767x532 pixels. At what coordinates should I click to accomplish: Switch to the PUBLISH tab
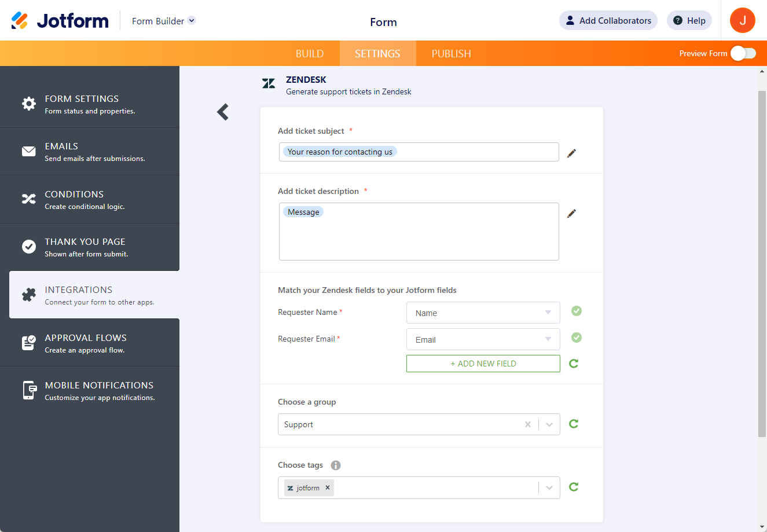(451, 54)
